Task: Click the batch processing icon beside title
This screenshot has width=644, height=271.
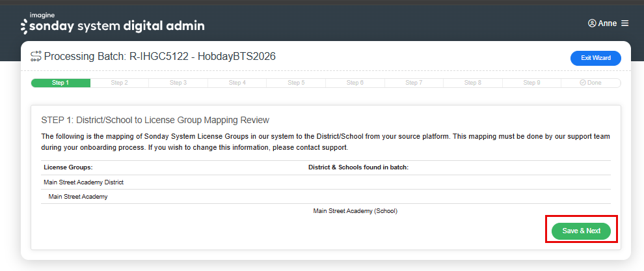Action: pos(36,56)
